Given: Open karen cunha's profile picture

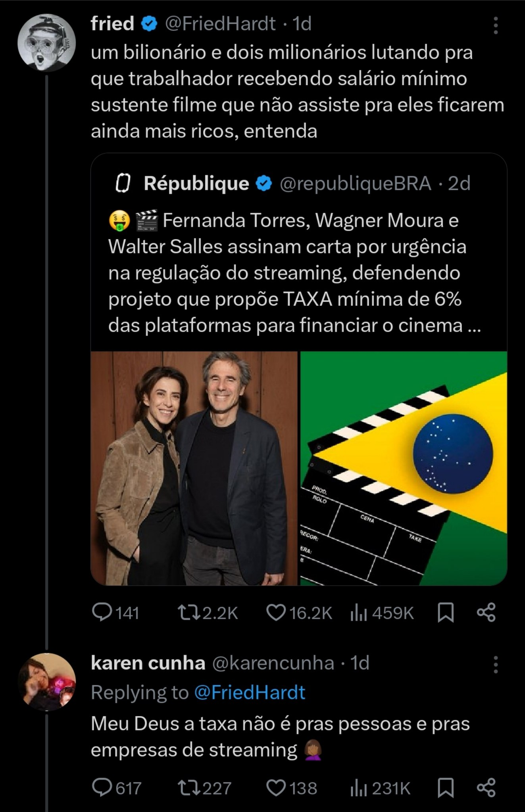Looking at the screenshot, I should 46,682.
